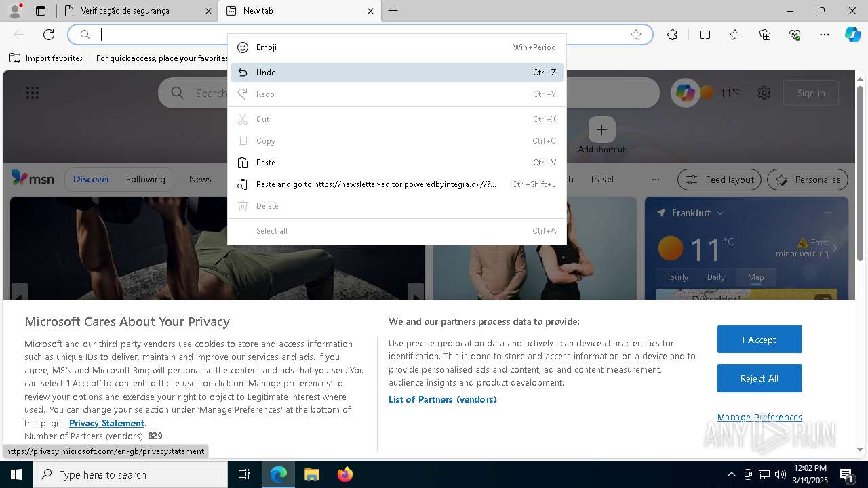Viewport: 868px width, 488px height.
Task: Refresh the current page
Action: tap(49, 35)
